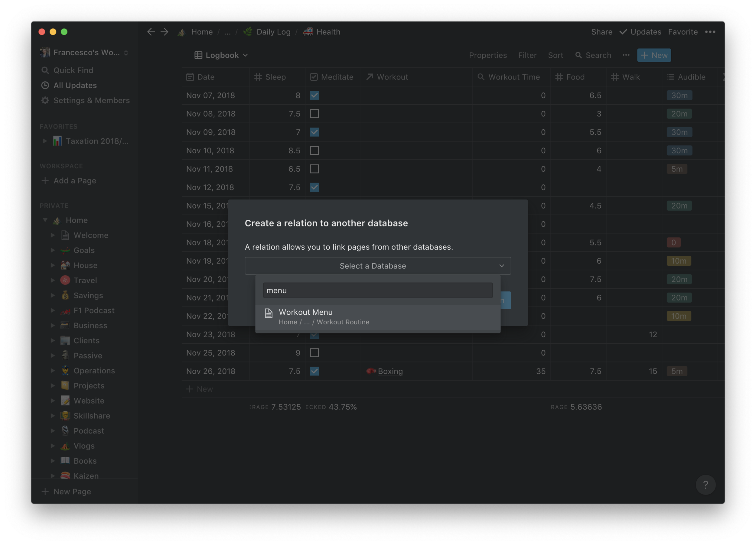This screenshot has width=756, height=545.
Task: Click the 30m tag for Nov 07
Action: click(679, 95)
